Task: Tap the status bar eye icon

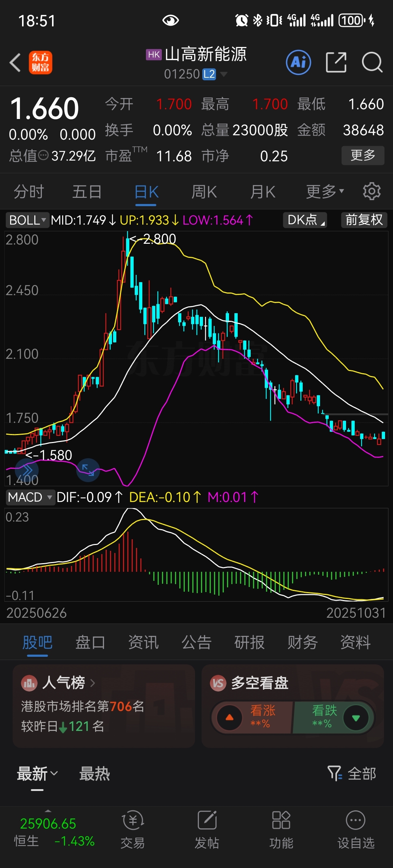Action: coord(170,20)
